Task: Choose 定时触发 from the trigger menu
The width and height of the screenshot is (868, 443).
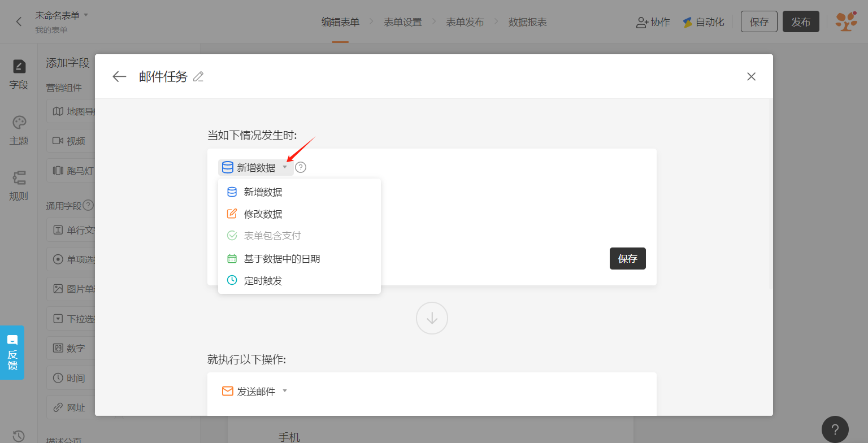Action: click(x=263, y=281)
